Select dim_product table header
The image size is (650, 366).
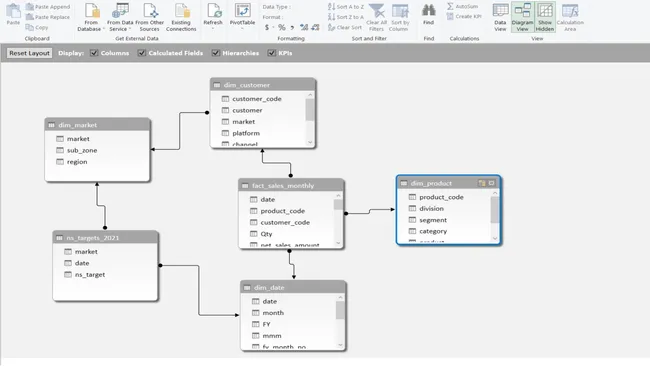click(x=448, y=183)
